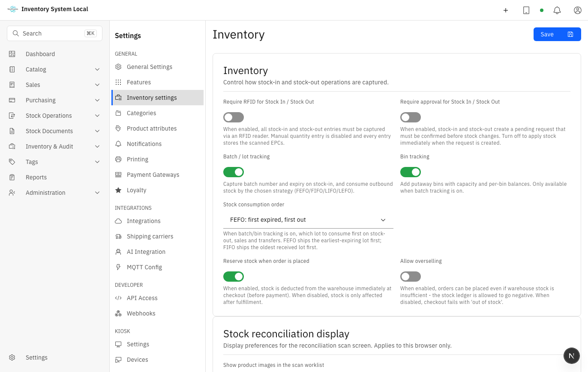
Task: Click the Shipping carriers truck icon
Action: (x=118, y=236)
